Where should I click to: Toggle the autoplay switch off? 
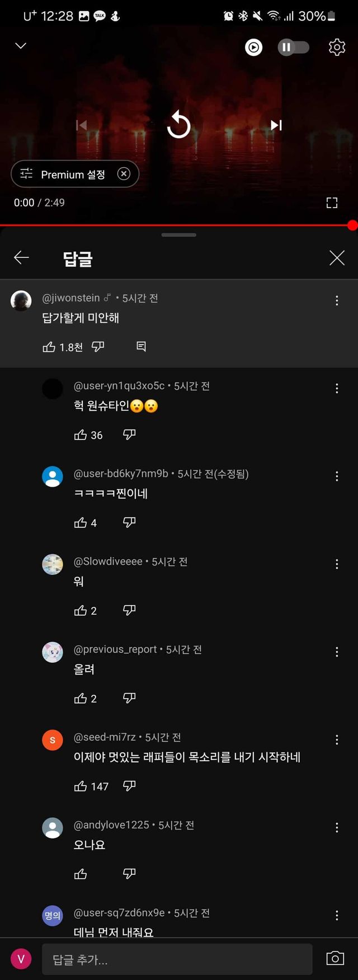pyautogui.click(x=294, y=47)
